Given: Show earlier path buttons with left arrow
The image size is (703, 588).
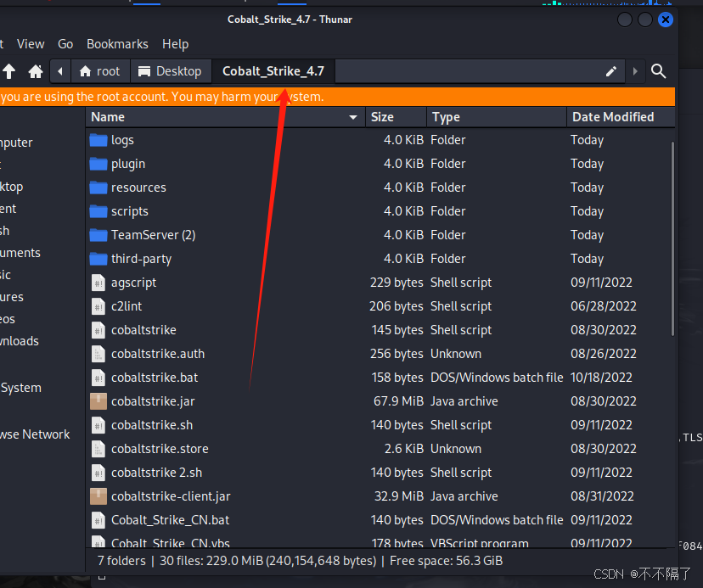Looking at the screenshot, I should click(60, 71).
